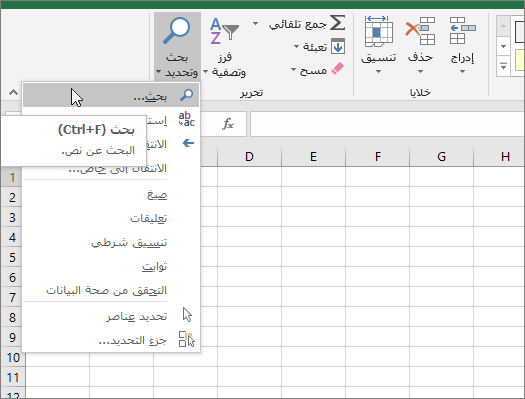Expand the styles gallery more arrow
Image resolution: width=525 pixels, height=399 pixels.
503,67
